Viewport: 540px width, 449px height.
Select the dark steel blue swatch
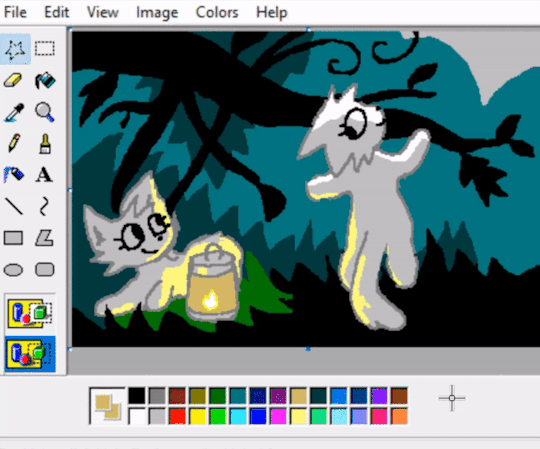(359, 396)
